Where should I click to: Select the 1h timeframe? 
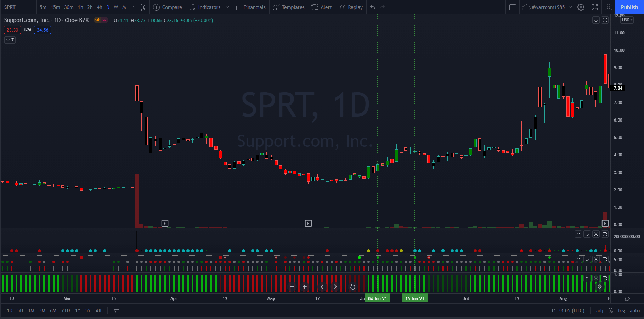coord(80,7)
